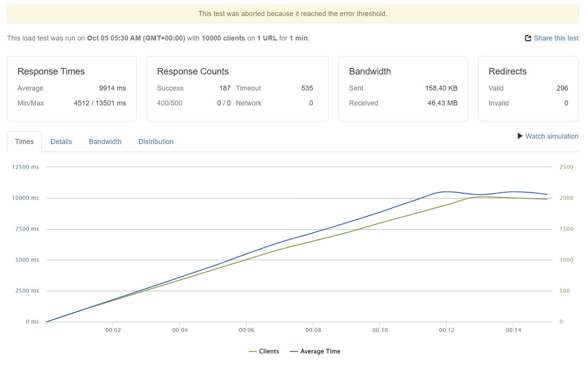Switch to the Bandwidth tab
Viewport: 588px width, 377px height.
[x=105, y=142]
